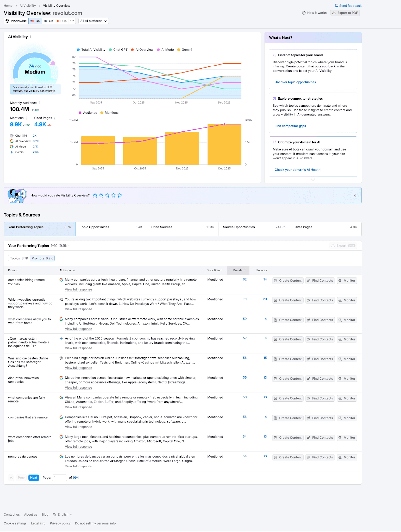Click the Brands column sort icon
401x532 pixels.
coord(245,270)
